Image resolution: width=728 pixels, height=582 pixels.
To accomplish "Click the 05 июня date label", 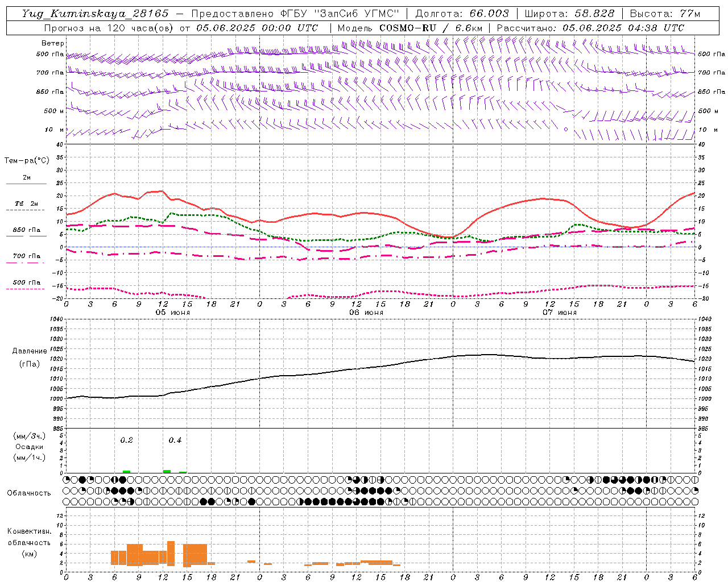I will (x=173, y=313).
